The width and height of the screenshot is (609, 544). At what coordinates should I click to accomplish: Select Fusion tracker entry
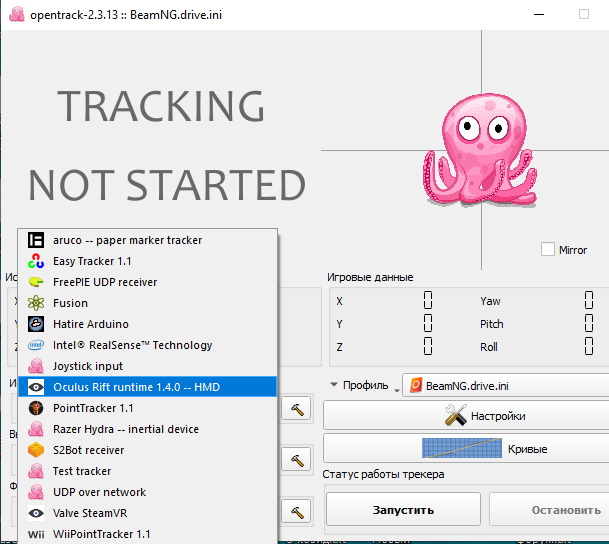point(148,303)
